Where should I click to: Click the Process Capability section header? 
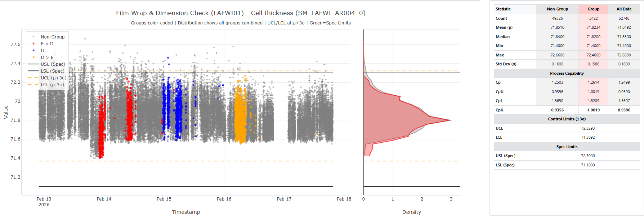(567, 73)
